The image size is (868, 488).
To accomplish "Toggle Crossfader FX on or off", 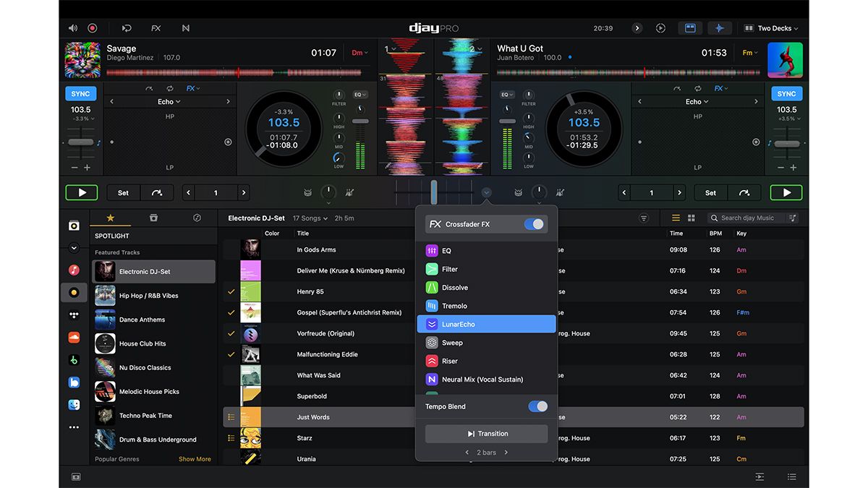I will click(x=534, y=224).
